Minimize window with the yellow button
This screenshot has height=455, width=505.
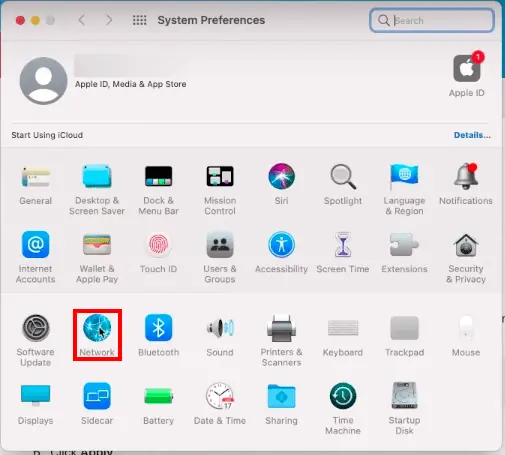[35, 20]
